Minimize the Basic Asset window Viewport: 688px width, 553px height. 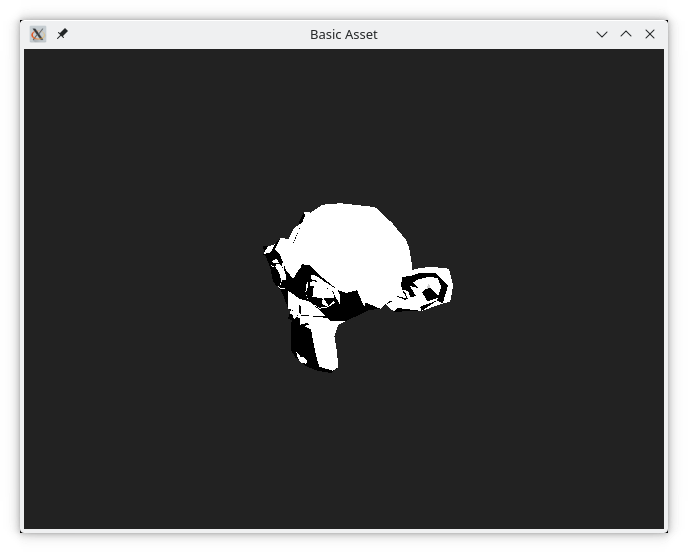pos(602,34)
